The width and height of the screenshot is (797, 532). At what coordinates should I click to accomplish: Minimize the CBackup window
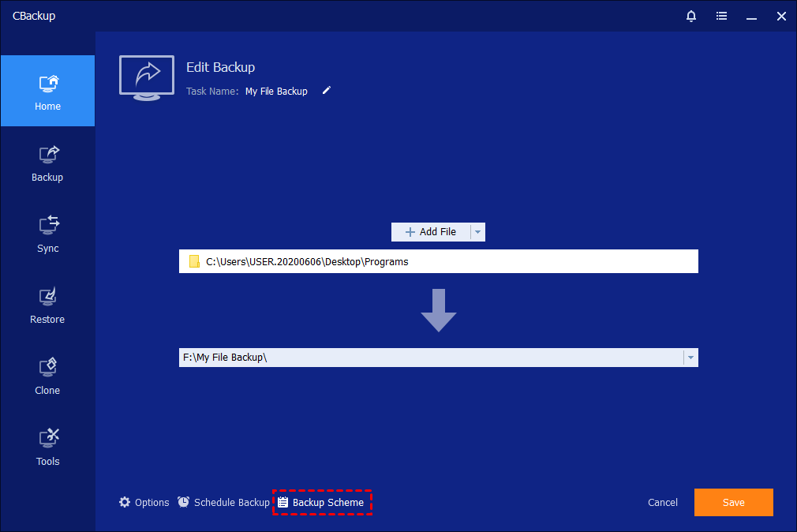(751, 16)
